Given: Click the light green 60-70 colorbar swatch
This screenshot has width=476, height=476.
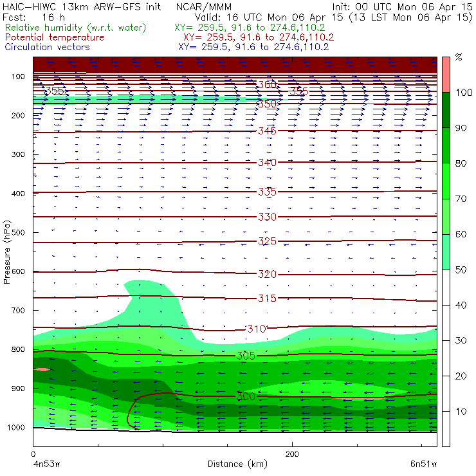Looking at the screenshot, I should click(446, 216).
